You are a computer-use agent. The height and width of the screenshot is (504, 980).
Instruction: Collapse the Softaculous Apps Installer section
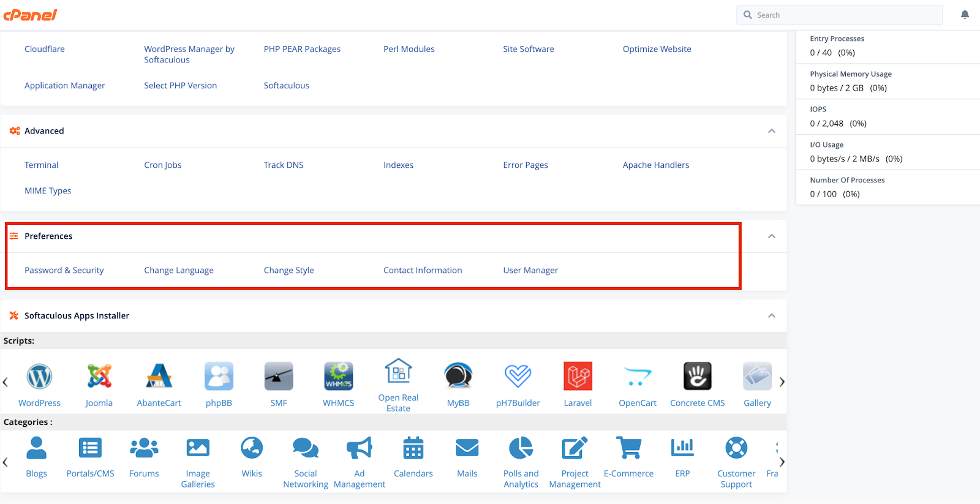tap(772, 316)
